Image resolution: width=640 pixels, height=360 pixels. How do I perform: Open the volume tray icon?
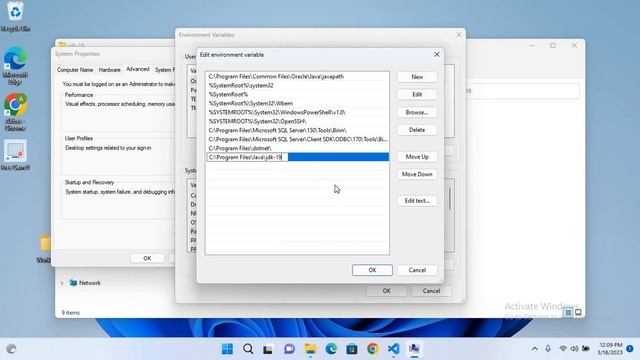574,349
